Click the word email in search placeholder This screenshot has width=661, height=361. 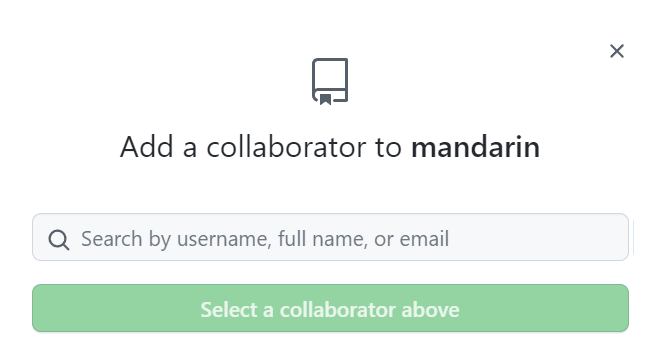tap(424, 239)
